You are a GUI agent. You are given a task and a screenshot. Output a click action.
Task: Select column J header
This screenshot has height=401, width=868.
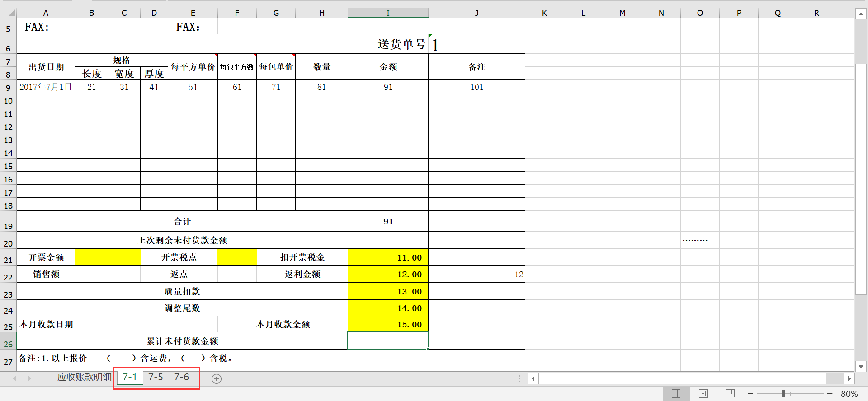476,13
